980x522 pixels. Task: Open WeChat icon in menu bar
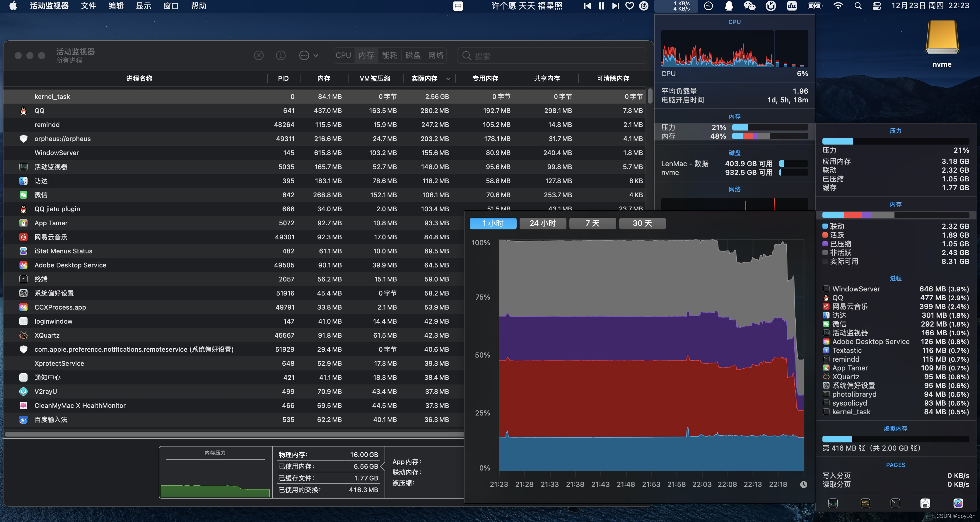pos(749,6)
